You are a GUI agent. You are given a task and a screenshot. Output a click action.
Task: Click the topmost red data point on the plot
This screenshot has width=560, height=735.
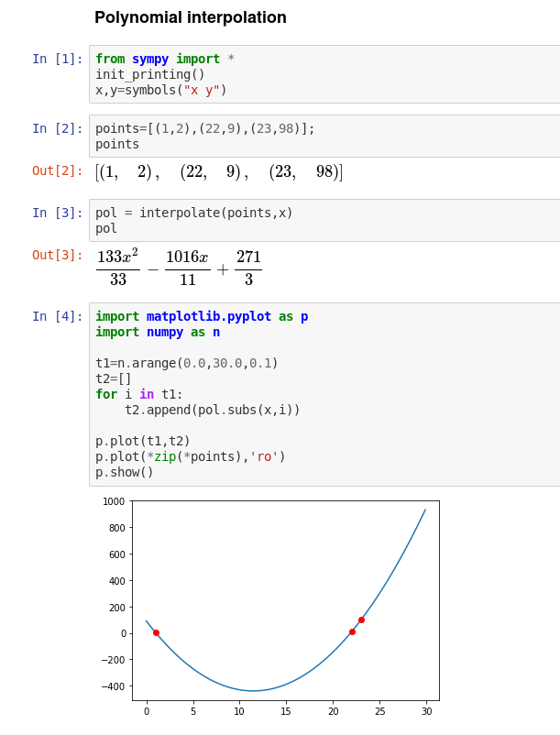(x=361, y=620)
